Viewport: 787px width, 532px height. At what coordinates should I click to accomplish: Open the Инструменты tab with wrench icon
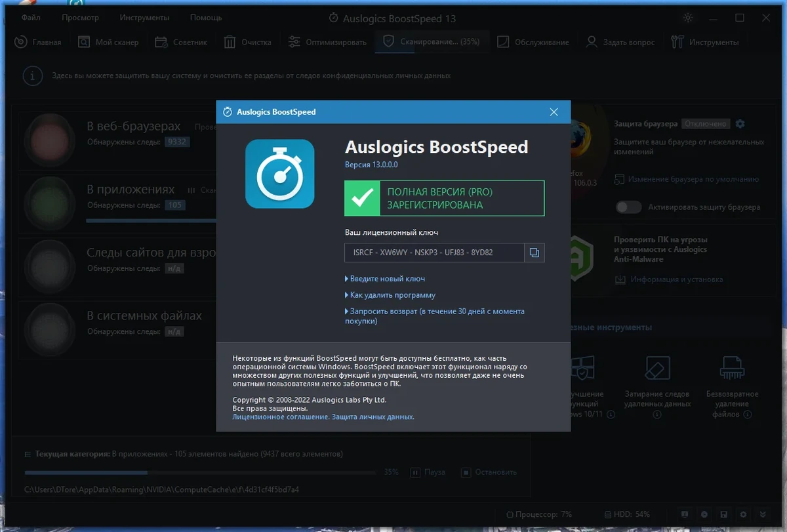(x=705, y=42)
